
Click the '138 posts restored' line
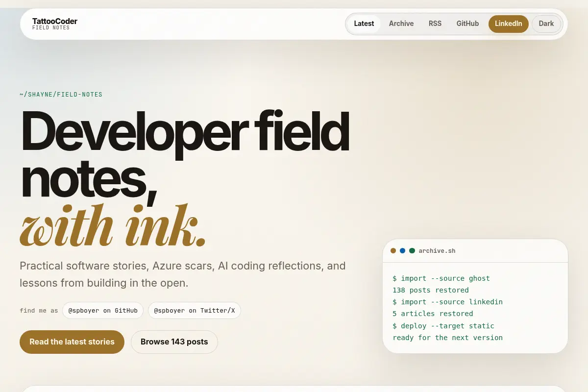click(431, 290)
